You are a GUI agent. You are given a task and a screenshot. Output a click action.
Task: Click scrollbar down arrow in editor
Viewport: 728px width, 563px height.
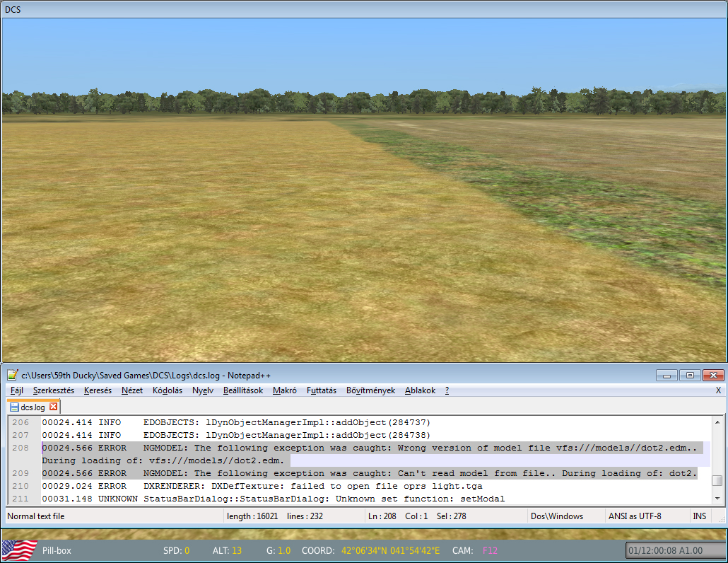717,499
